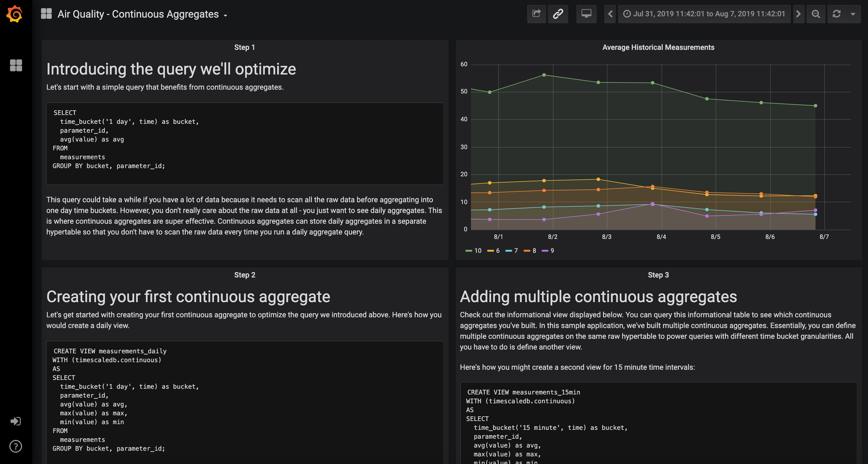868x464 pixels.
Task: Cycle view mode with monitor icon
Action: (x=586, y=14)
